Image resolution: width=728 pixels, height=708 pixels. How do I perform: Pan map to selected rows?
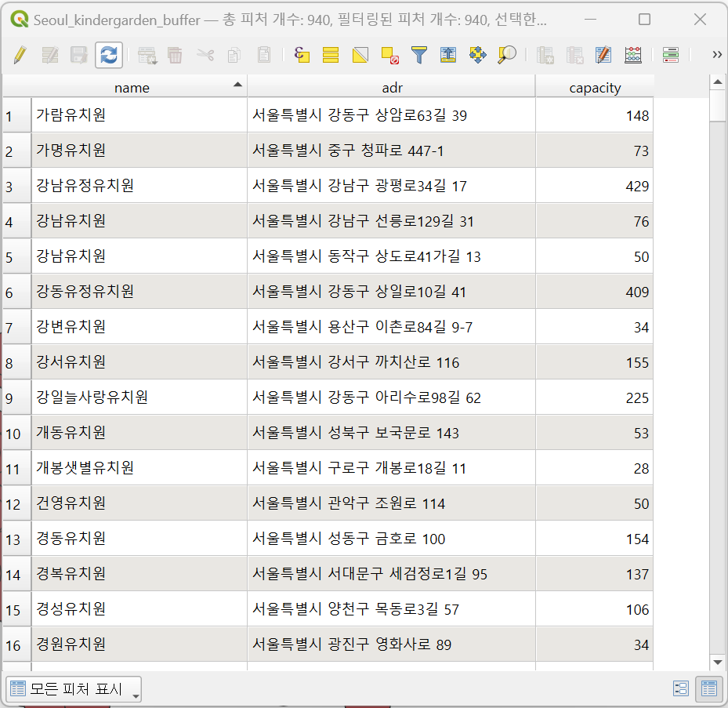[x=478, y=56]
